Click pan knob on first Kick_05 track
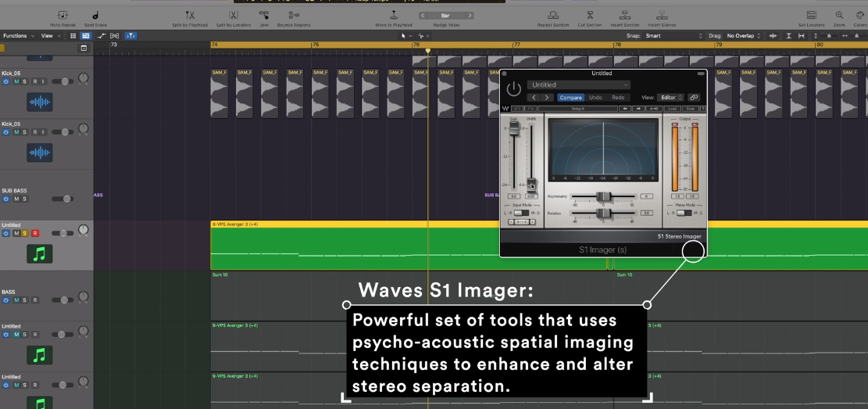Image resolution: width=868 pixels, height=409 pixels. click(83, 78)
